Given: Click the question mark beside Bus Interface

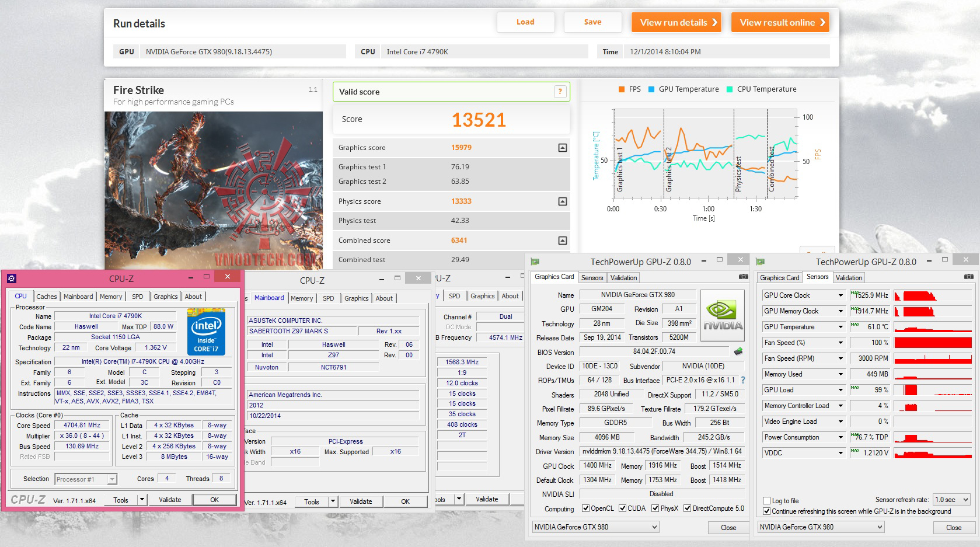Looking at the screenshot, I should coord(743,380).
